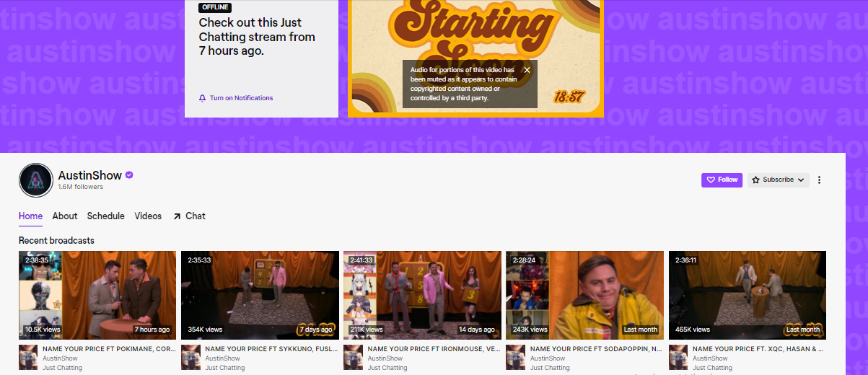Click the small avatar beside the POKIMANE video title
Screen dimensions: 868x375
[27, 358]
